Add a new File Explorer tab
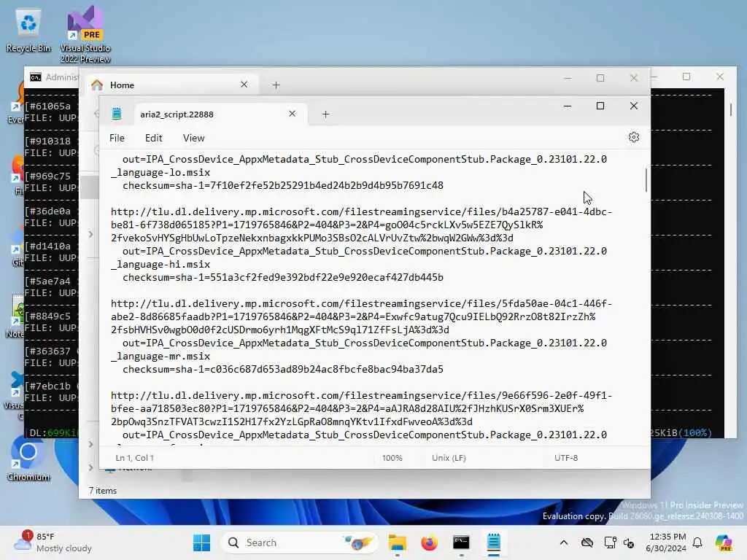747x560 pixels. click(x=276, y=85)
